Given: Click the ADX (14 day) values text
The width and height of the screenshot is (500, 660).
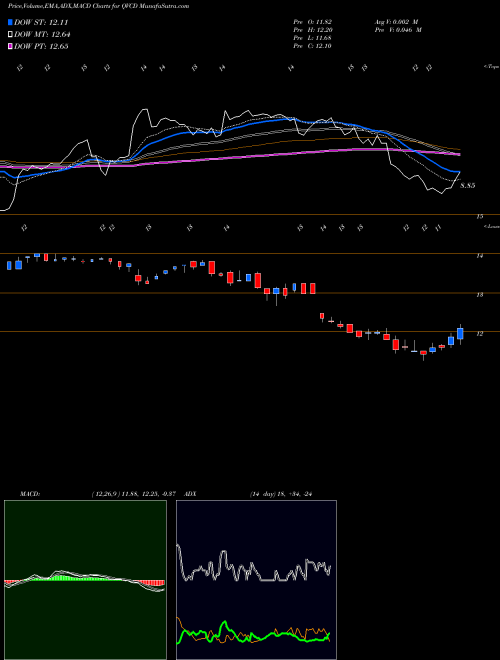Looking at the screenshot, I should (x=281, y=494).
